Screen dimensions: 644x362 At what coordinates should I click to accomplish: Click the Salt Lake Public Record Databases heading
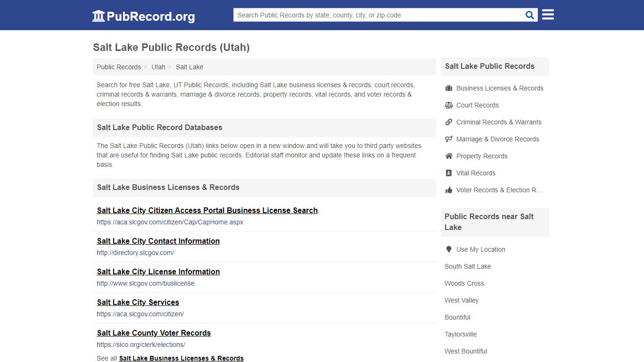[159, 127]
